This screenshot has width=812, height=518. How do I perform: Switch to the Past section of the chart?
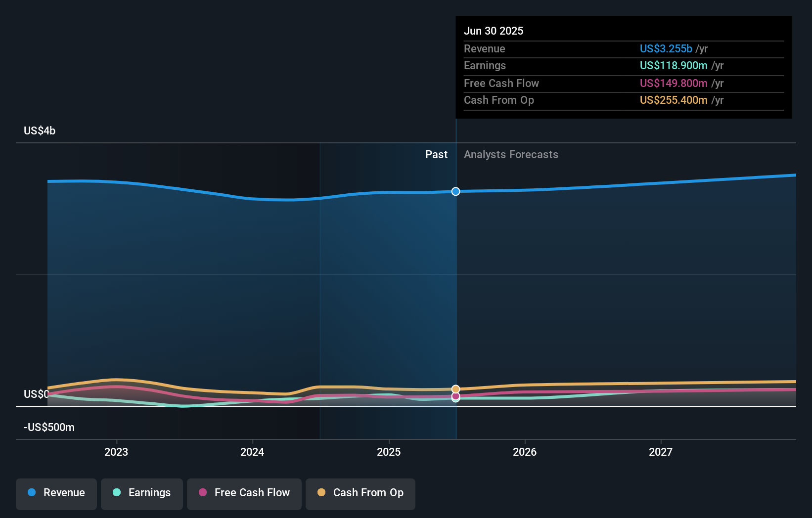(436, 154)
